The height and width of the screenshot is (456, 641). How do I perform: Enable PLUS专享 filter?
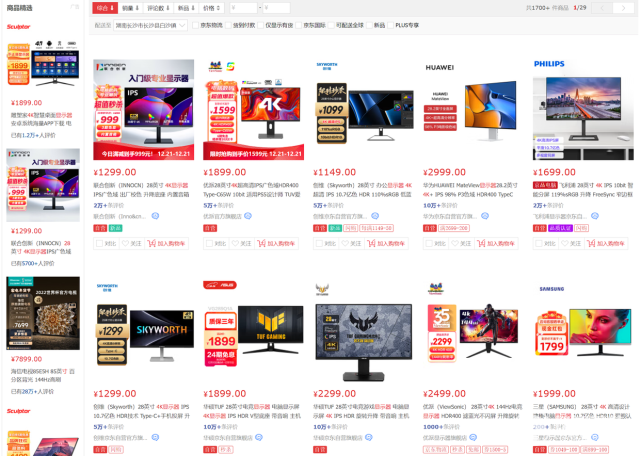pos(390,25)
